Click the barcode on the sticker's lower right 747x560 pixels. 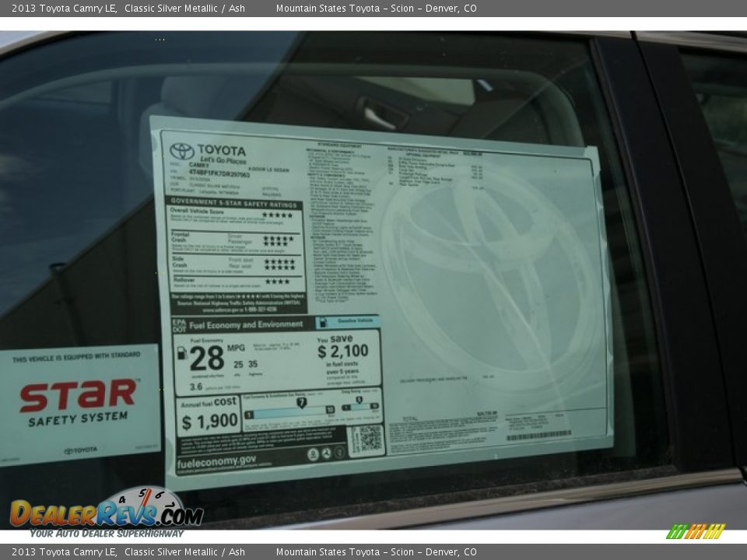538,436
